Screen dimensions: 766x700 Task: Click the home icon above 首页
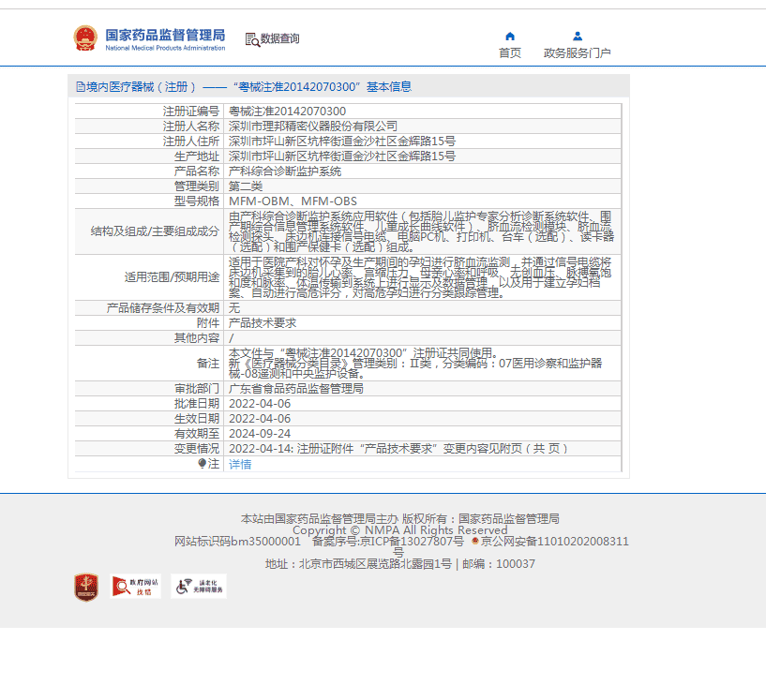pos(510,37)
